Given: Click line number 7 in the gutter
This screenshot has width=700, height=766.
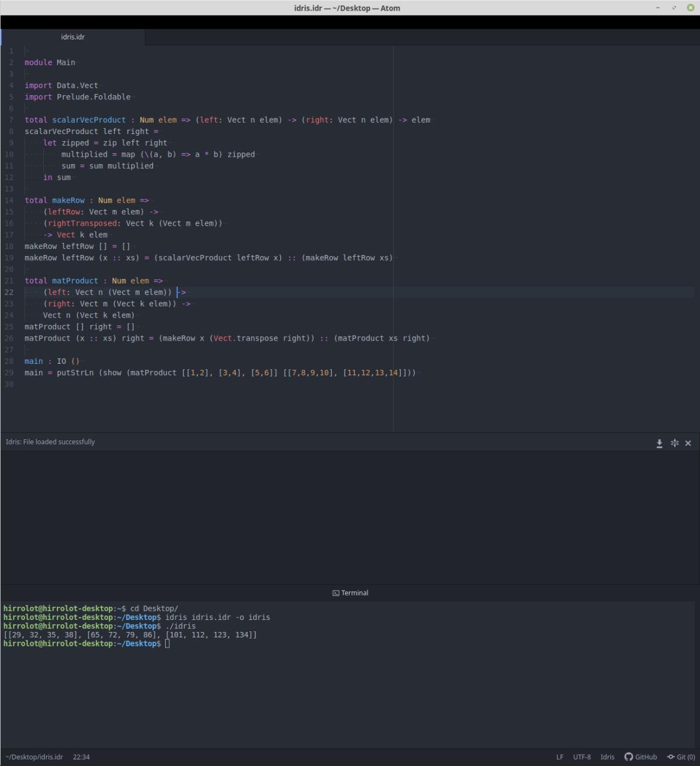Looking at the screenshot, I should 11,120.
